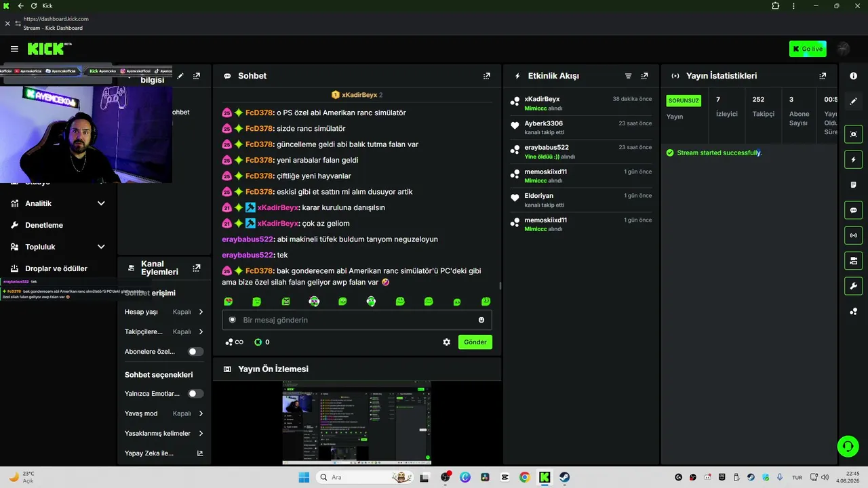Click the xKadirBeyx event in activity feed

click(x=581, y=103)
